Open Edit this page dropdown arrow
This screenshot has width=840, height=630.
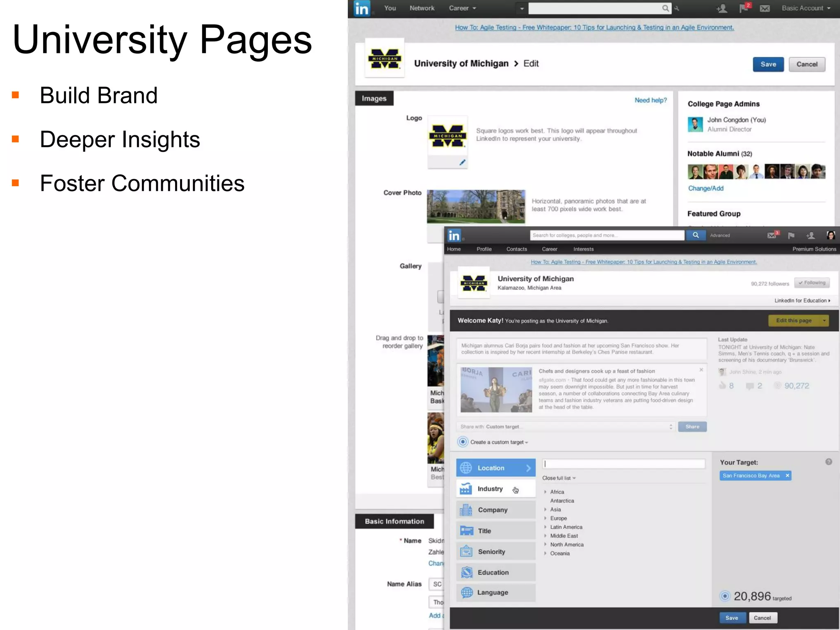[x=824, y=320]
